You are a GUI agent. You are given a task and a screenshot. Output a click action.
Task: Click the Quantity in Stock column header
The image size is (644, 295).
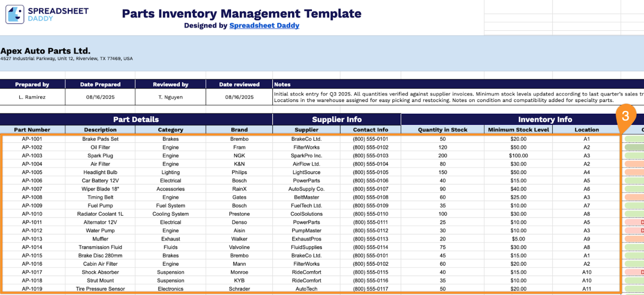tap(442, 130)
